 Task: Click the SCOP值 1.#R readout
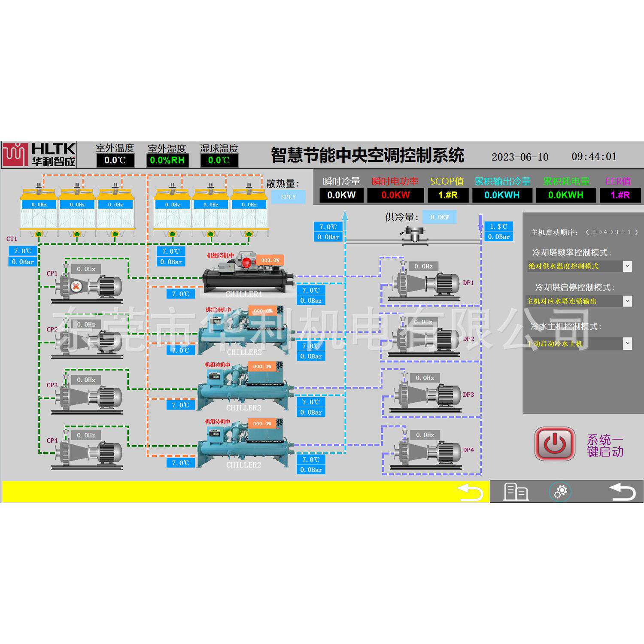(x=448, y=195)
